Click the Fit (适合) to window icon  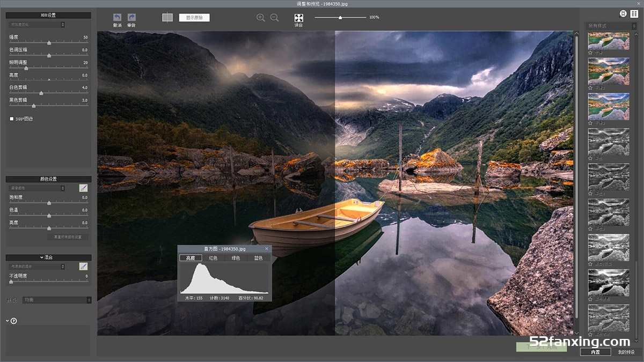[299, 18]
